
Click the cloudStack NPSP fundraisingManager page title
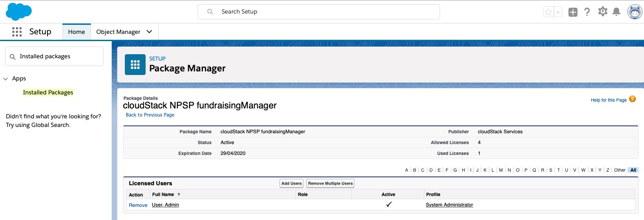199,106
